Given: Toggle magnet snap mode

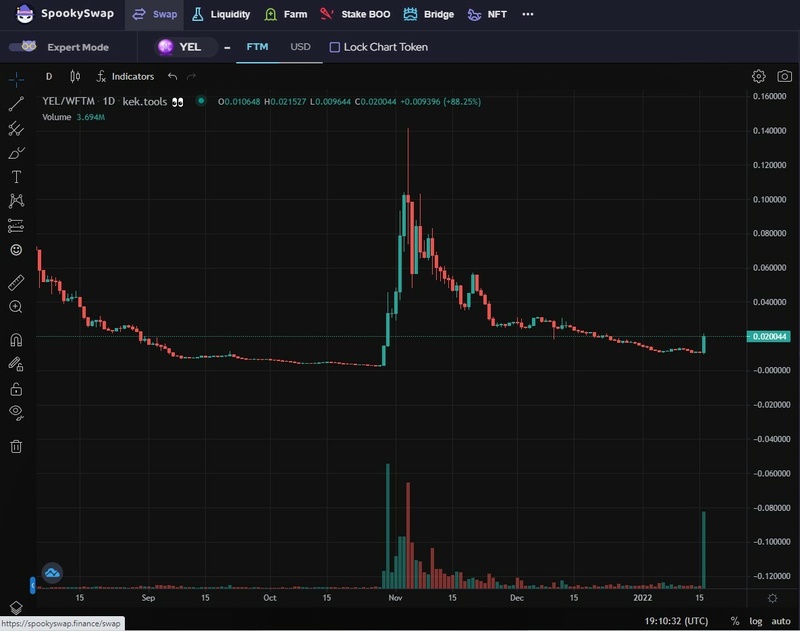Looking at the screenshot, I should coord(16,340).
